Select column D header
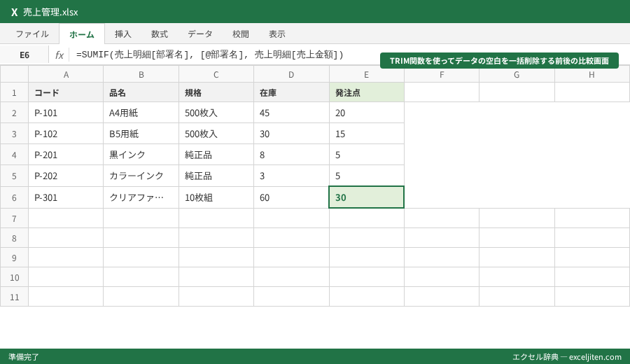Image resolution: width=630 pixels, height=364 pixels. 291,74
